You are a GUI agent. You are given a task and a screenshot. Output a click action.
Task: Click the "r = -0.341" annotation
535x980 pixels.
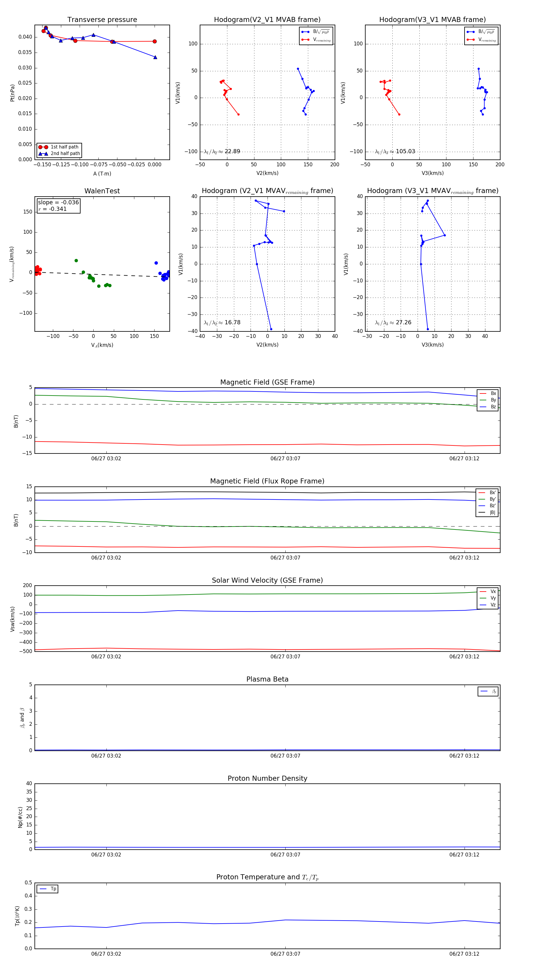point(53,209)
